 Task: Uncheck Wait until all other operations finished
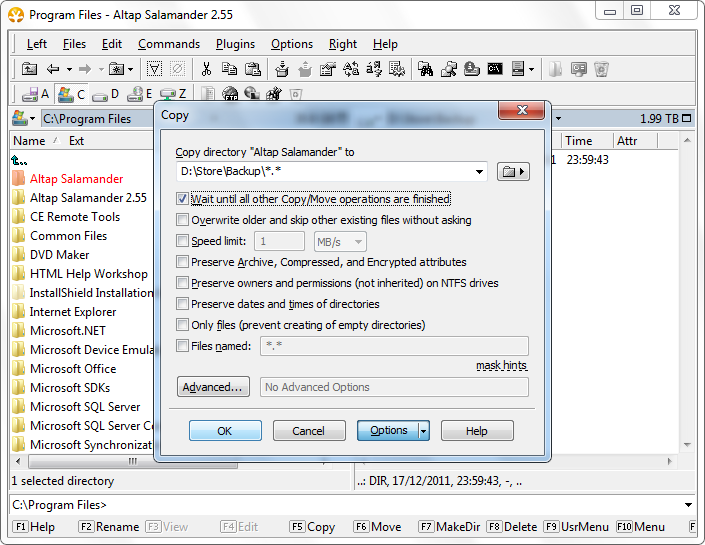pos(182,199)
